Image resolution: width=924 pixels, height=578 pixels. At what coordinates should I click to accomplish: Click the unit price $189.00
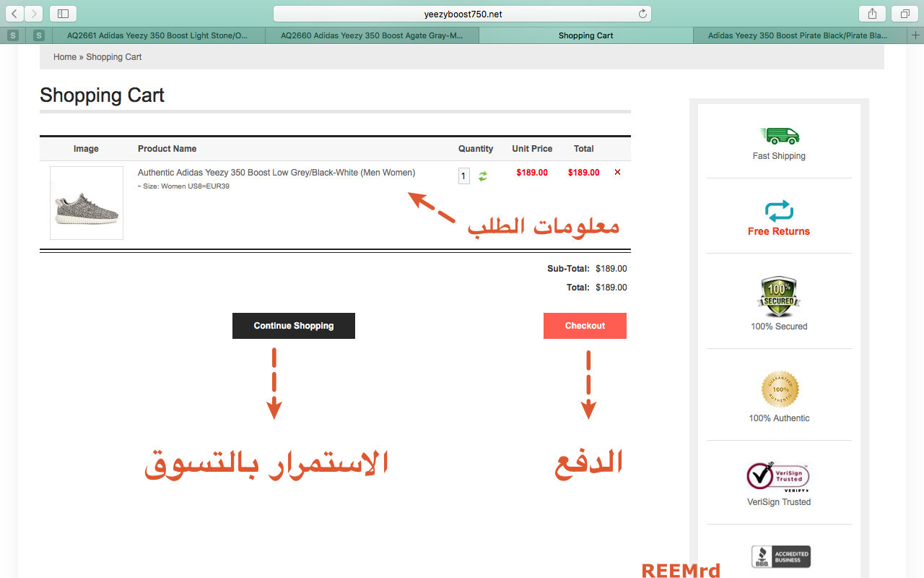532,173
